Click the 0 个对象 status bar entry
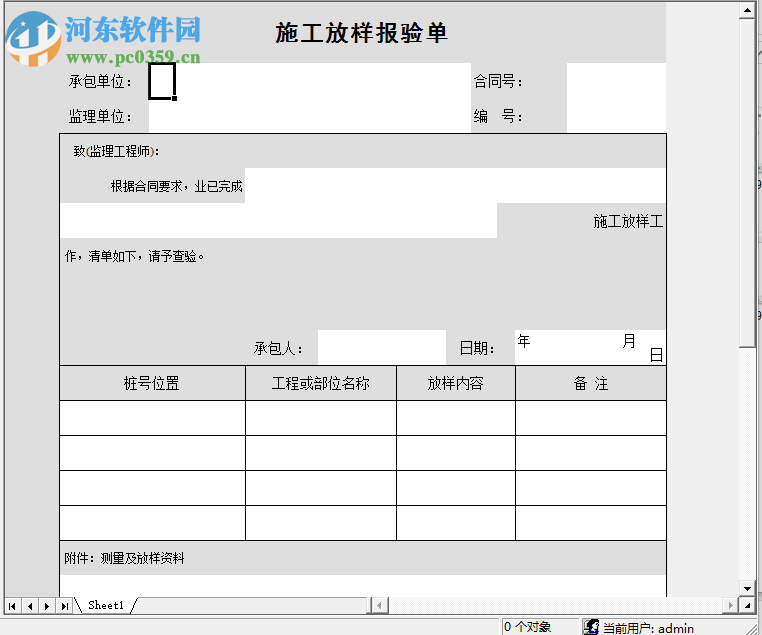Screen dimensions: 762x635 (x=527, y=627)
